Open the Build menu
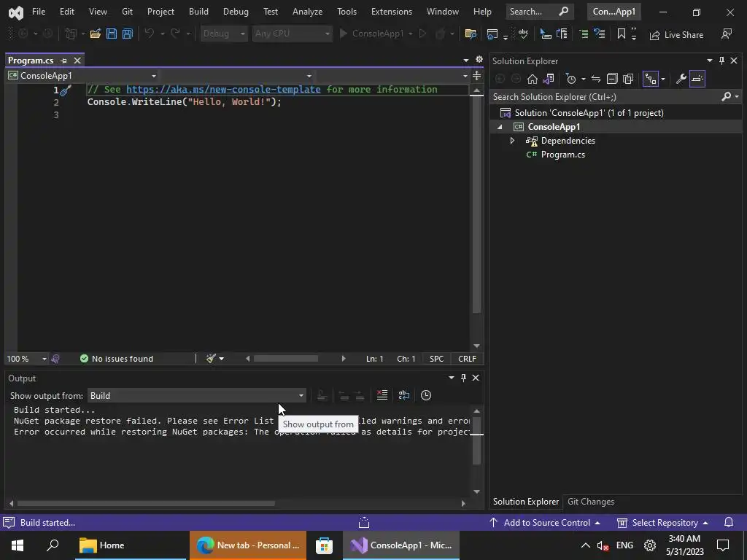 [x=198, y=12]
